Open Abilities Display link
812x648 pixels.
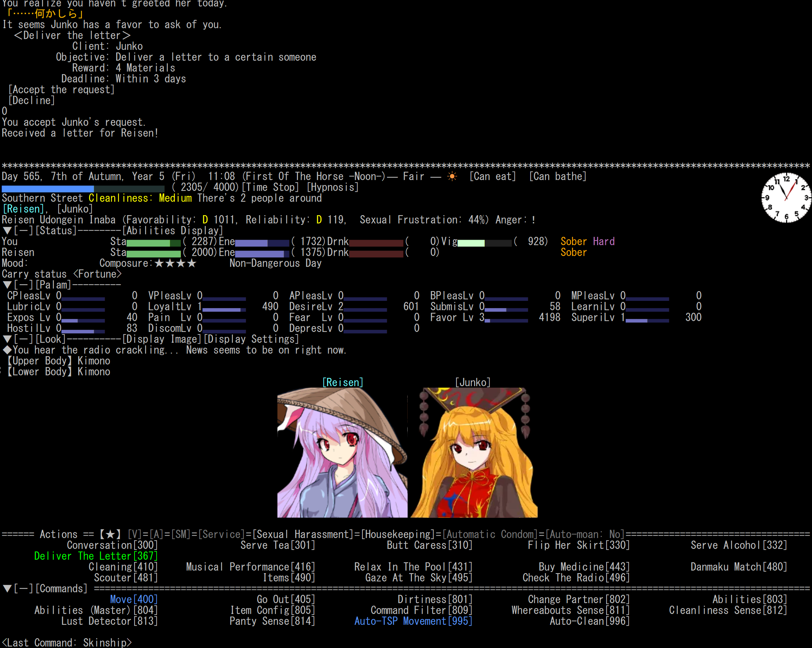173,230
